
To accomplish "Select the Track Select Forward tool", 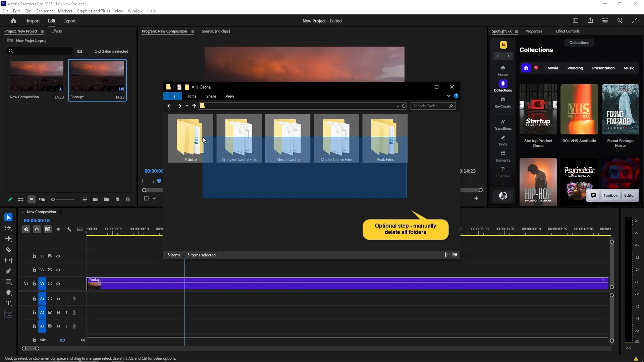I will pos(8,228).
